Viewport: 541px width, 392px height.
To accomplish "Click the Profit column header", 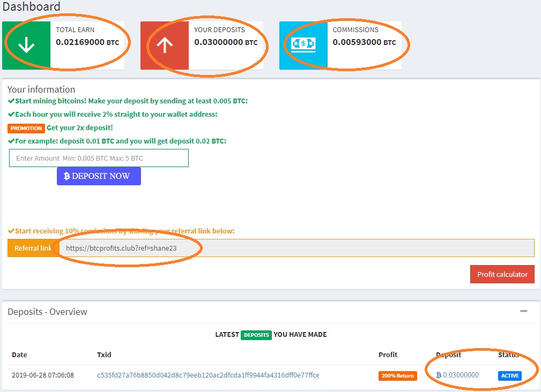I will 388,355.
